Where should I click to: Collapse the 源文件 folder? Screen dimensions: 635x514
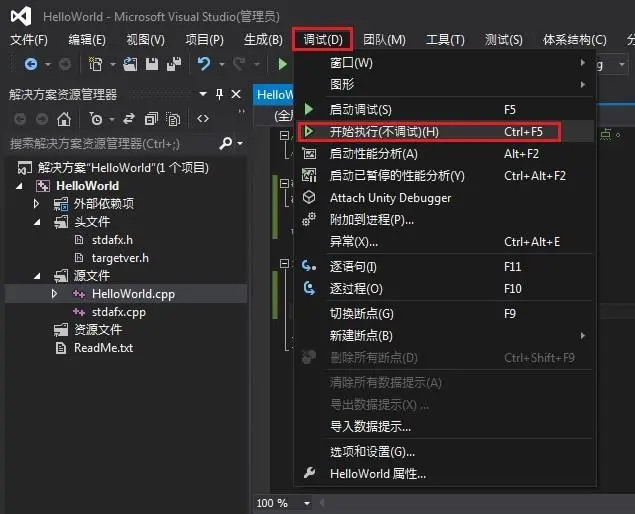[x=37, y=276]
